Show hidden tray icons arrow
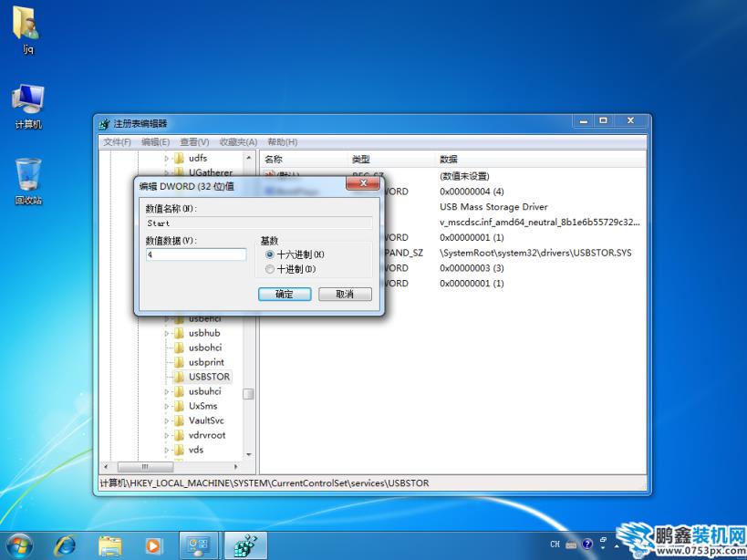The width and height of the screenshot is (747, 560). click(616, 545)
